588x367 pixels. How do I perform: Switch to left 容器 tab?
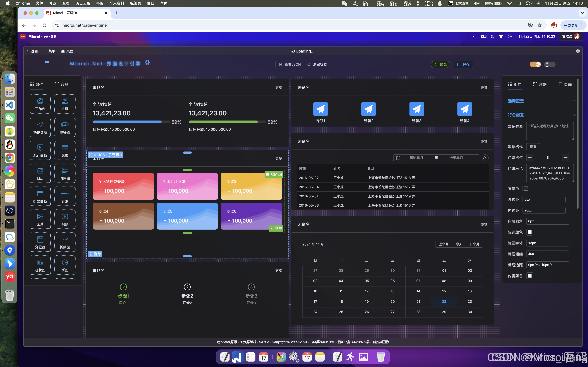[x=62, y=85]
